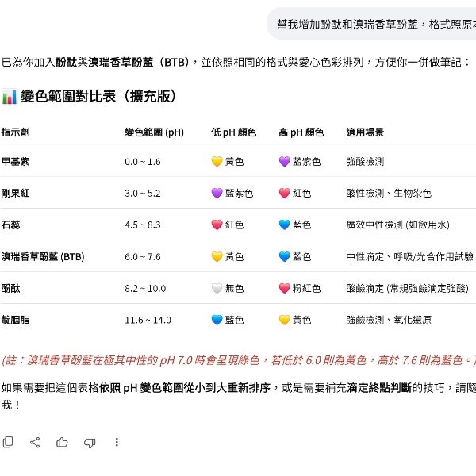This screenshot has width=476, height=476.
Task: Click the pH range 4.5 ~ 8.3
Action: [143, 225]
